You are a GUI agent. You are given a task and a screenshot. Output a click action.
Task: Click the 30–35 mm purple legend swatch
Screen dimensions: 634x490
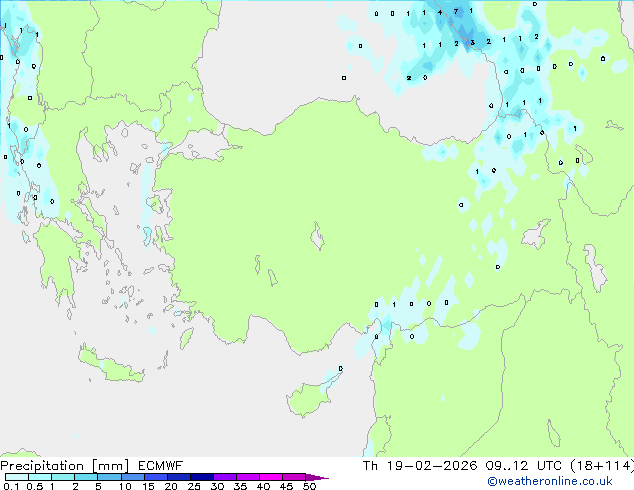click(224, 477)
